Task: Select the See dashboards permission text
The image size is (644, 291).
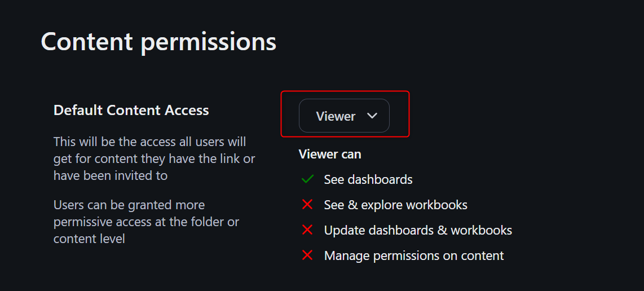Action: (368, 179)
